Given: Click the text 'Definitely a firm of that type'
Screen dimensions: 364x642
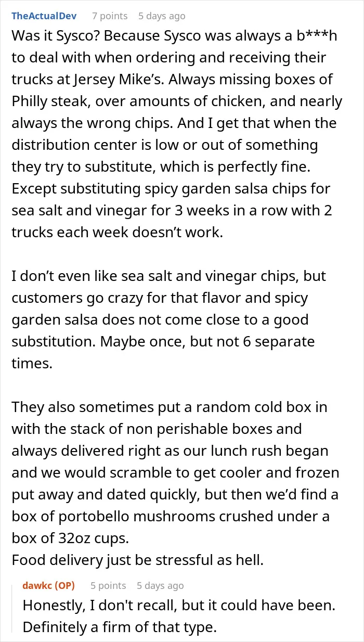Looking at the screenshot, I should [x=120, y=627].
